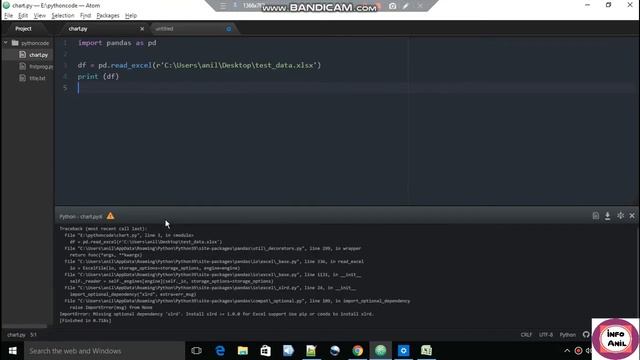Switch to the chart.py editor tab
This screenshot has width=640, height=360.
coord(78,29)
